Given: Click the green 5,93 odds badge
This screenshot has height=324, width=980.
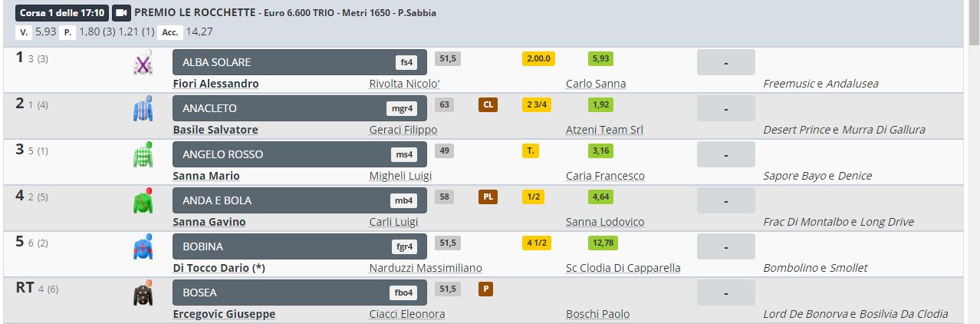Looking at the screenshot, I should (x=602, y=59).
